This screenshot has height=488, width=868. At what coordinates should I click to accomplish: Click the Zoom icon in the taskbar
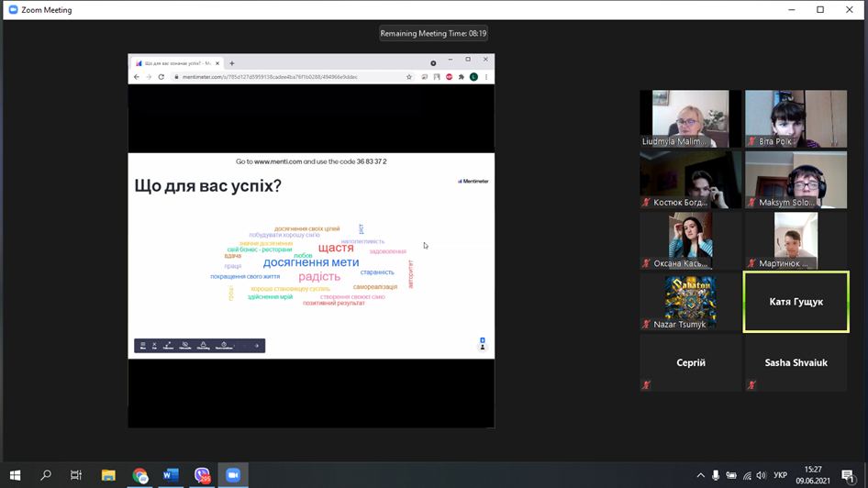233,475
